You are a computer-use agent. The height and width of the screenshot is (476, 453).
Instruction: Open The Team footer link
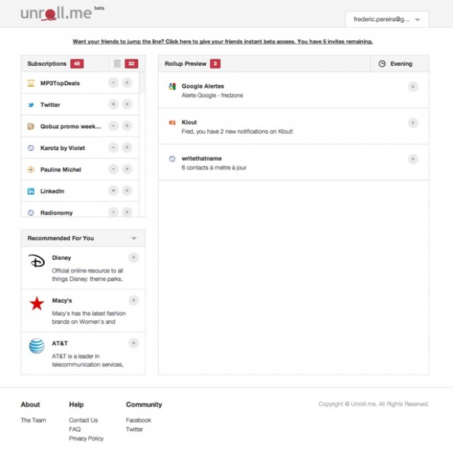click(x=33, y=420)
